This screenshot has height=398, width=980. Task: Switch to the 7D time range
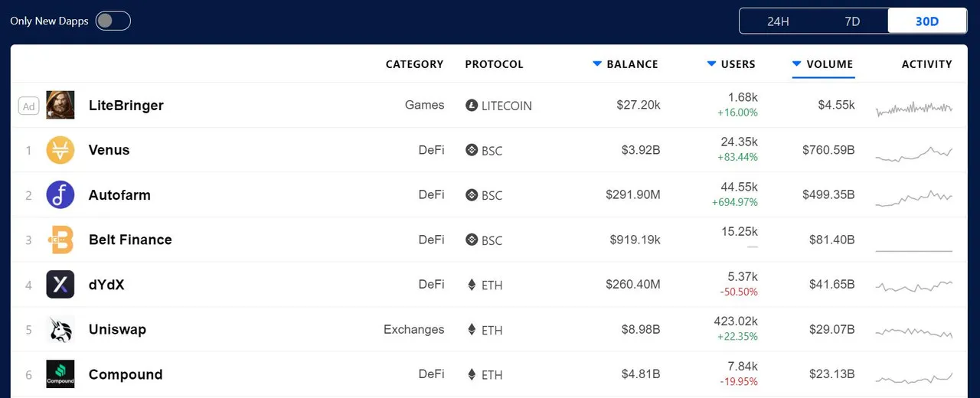[852, 21]
